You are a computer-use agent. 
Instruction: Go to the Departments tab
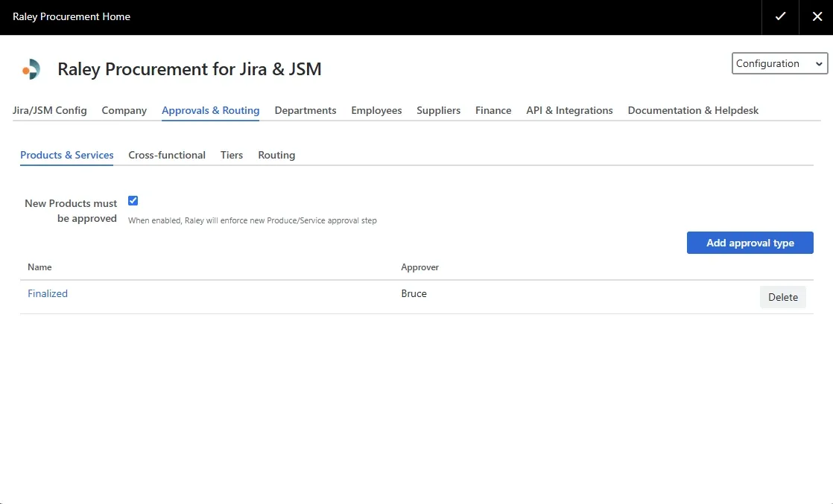click(x=305, y=110)
